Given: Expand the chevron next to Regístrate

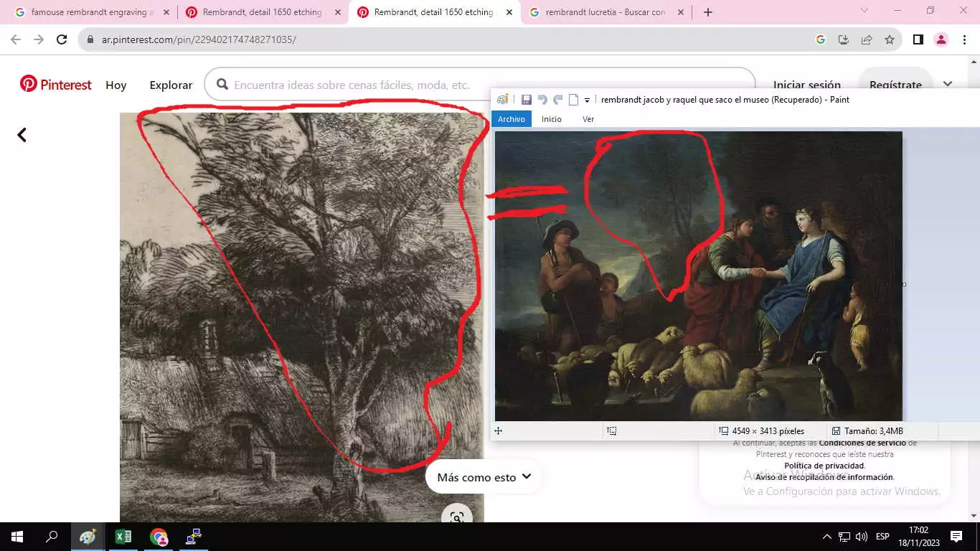Looking at the screenshot, I should pyautogui.click(x=948, y=85).
